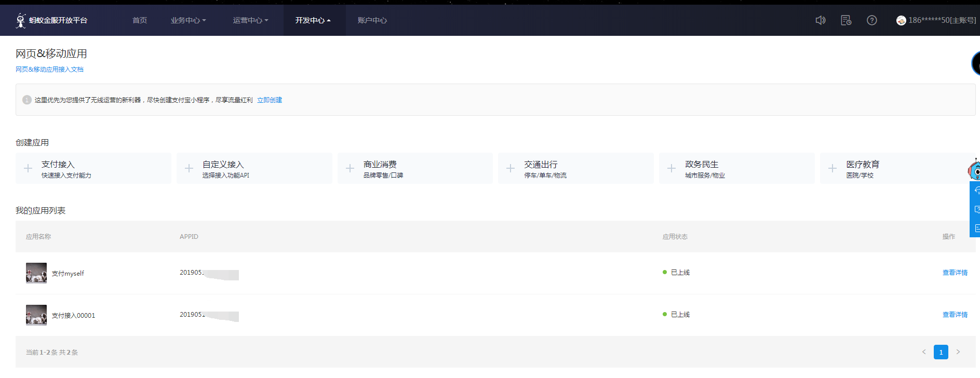Image resolution: width=980 pixels, height=378 pixels.
Task: Click the user avatar next to 186******50
Action: [x=901, y=20]
